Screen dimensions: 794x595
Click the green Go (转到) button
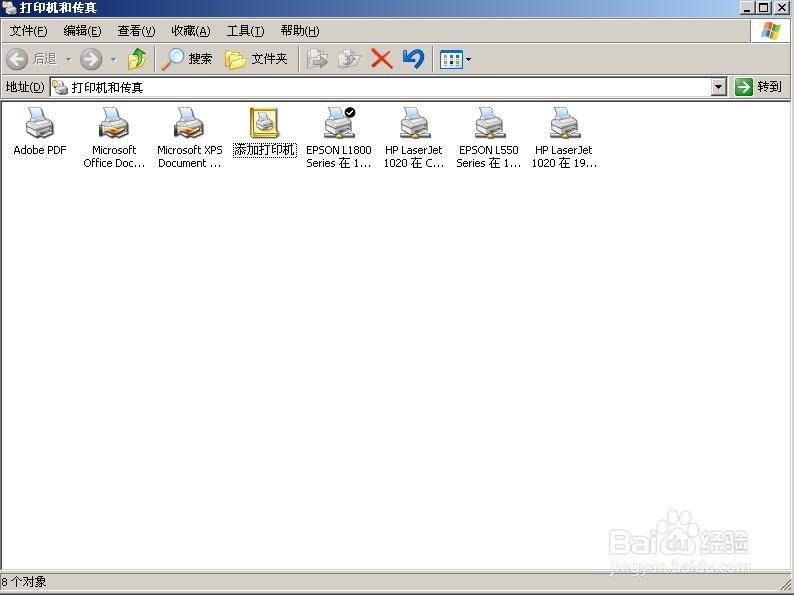pyautogui.click(x=758, y=87)
